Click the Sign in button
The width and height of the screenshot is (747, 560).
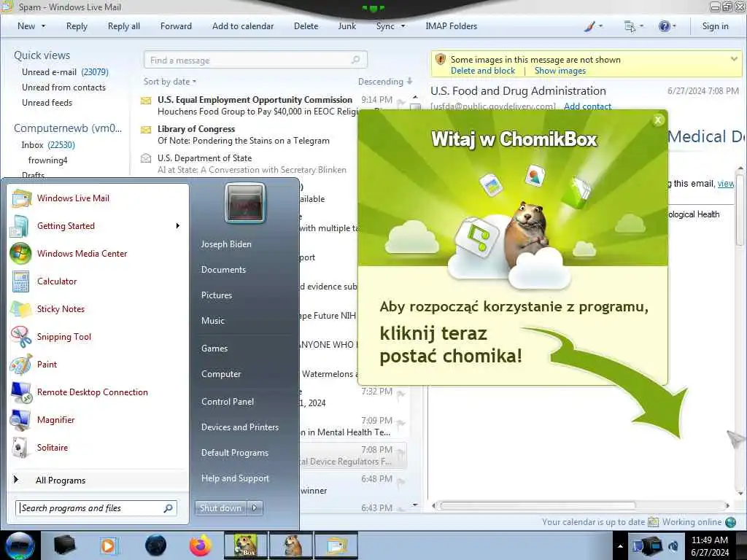715,26
